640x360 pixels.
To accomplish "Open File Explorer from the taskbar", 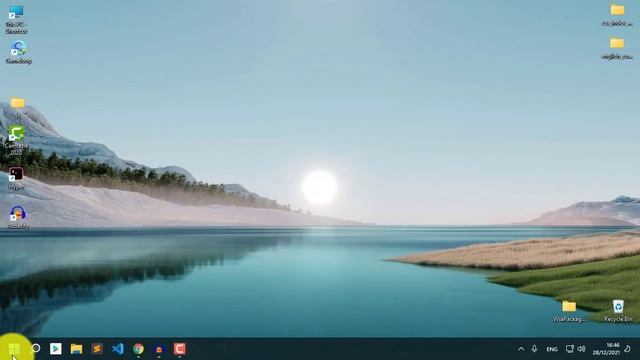I will pyautogui.click(x=76, y=349).
